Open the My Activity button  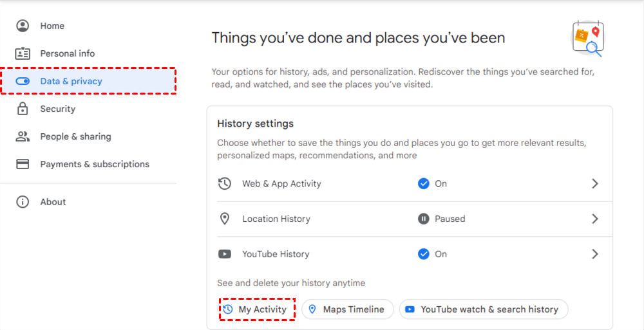tap(257, 309)
